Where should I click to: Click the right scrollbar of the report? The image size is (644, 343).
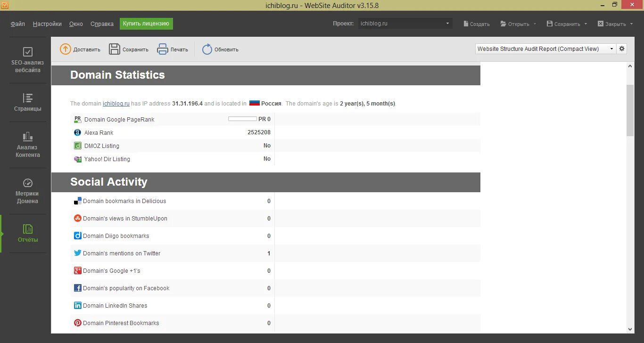click(629, 94)
